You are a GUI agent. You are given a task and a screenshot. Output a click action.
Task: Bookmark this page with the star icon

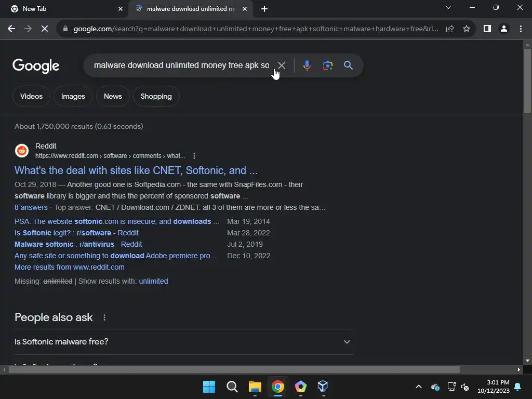pos(467,29)
